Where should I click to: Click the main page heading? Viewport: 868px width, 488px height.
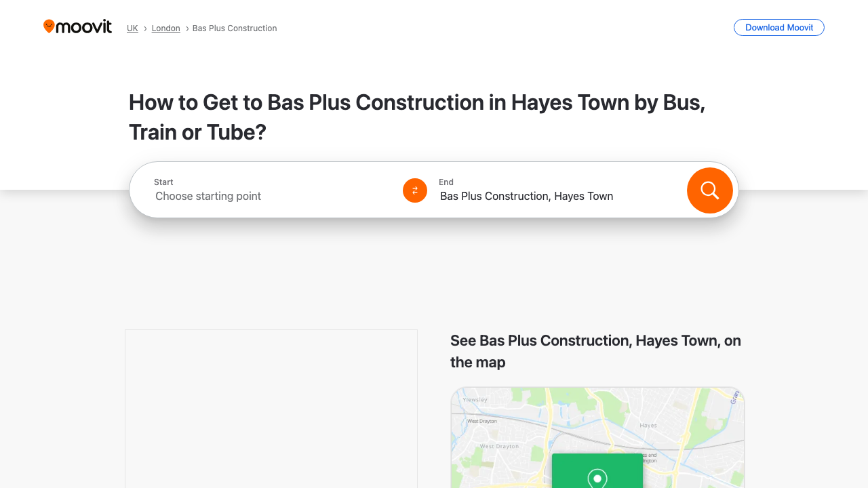click(416, 117)
